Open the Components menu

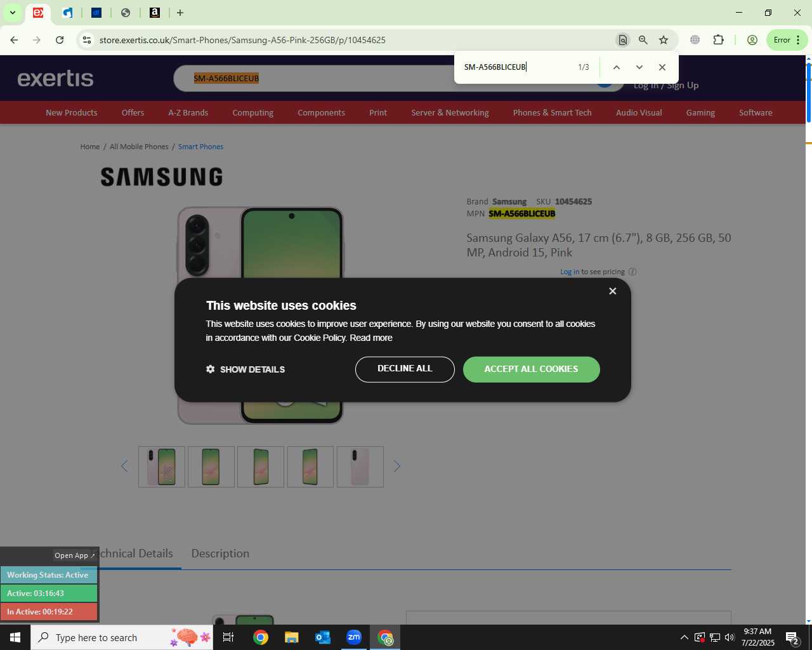click(x=322, y=112)
